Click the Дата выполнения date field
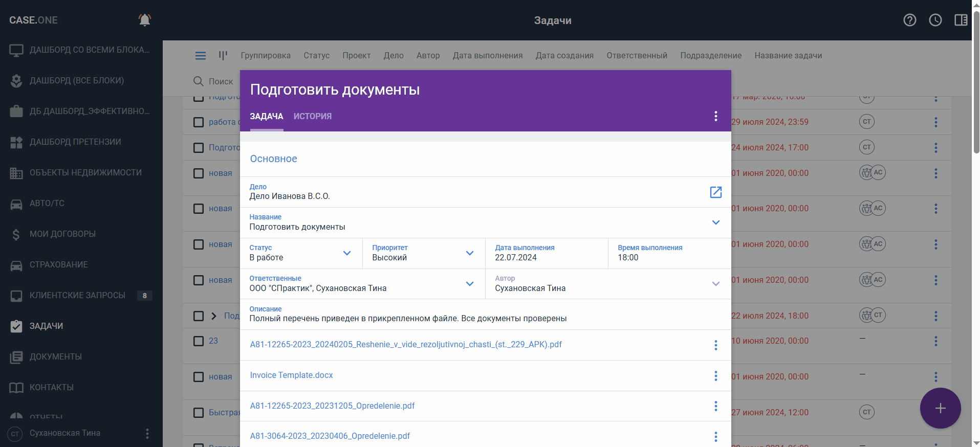Image resolution: width=980 pixels, height=447 pixels. point(546,253)
